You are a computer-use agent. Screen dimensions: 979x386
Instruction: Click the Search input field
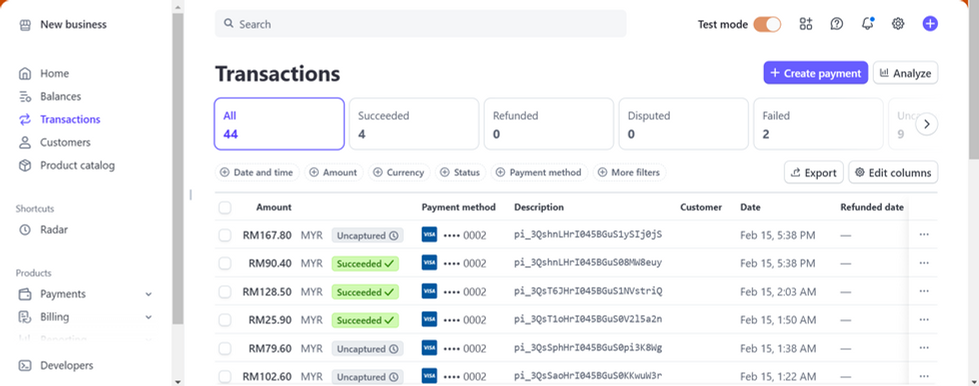tap(420, 24)
